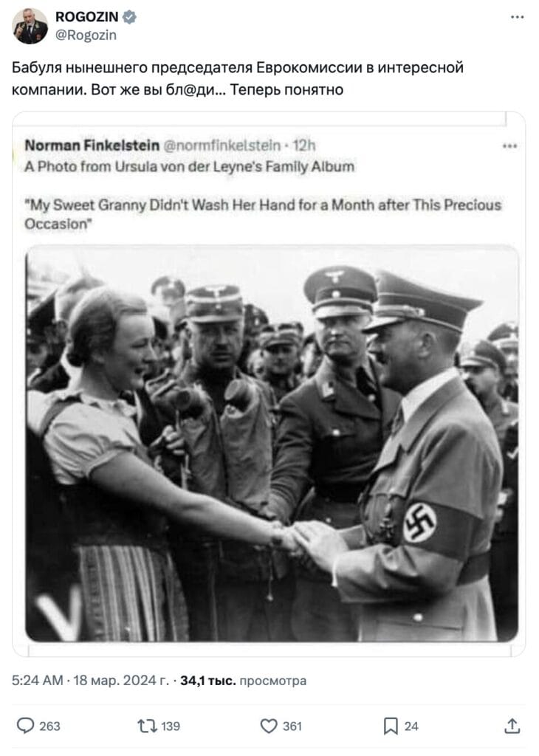This screenshot has width=539, height=756.
Task: Open the quoted tweet's 12h timestamp
Action: 304,145
